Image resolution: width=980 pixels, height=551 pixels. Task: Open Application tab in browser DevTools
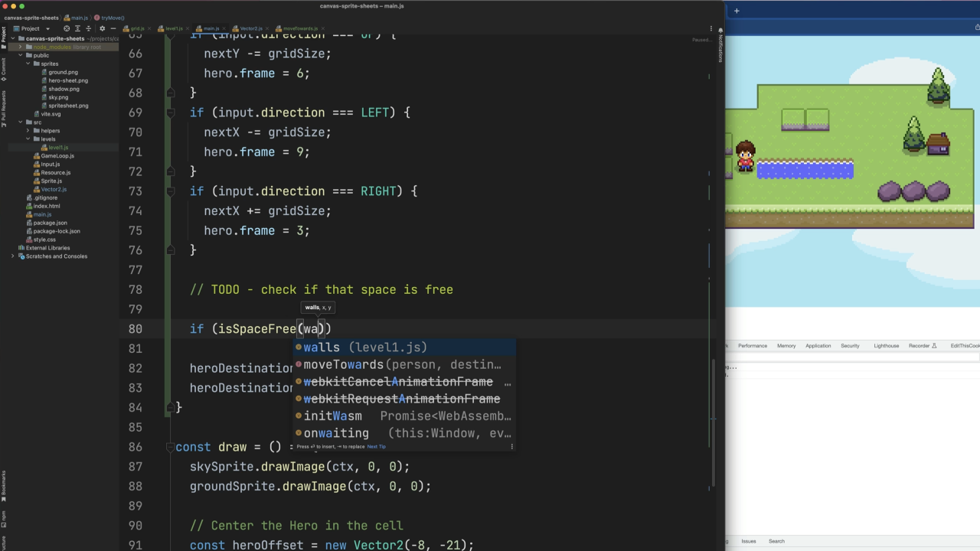818,346
